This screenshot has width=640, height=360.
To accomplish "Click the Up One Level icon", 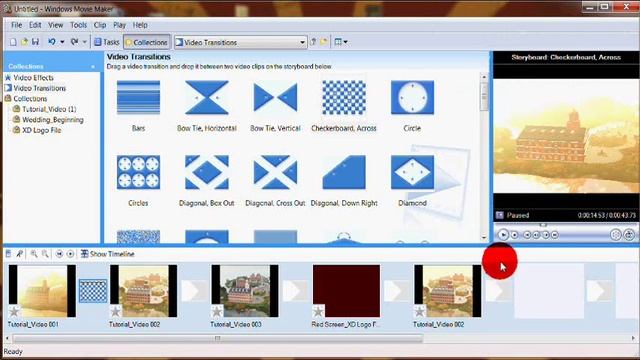I will (313, 42).
